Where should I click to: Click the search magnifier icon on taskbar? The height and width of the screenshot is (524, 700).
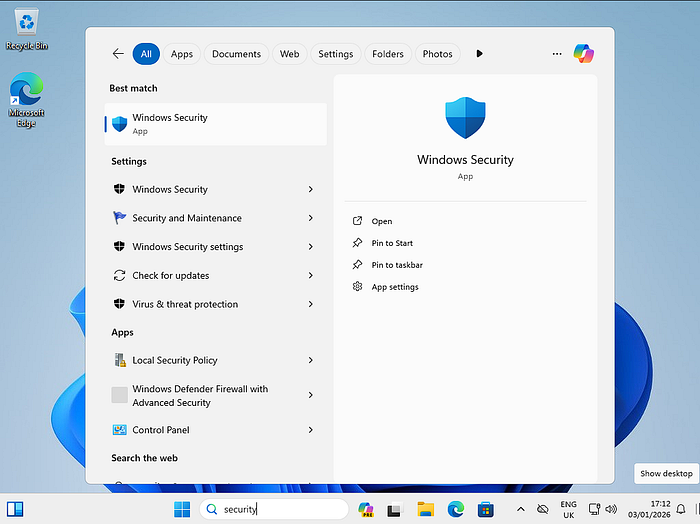click(212, 509)
